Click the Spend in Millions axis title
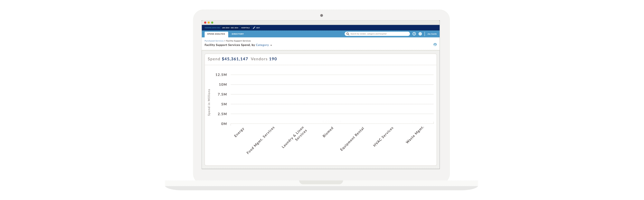Image resolution: width=644 pixels, height=200 pixels. (209, 102)
